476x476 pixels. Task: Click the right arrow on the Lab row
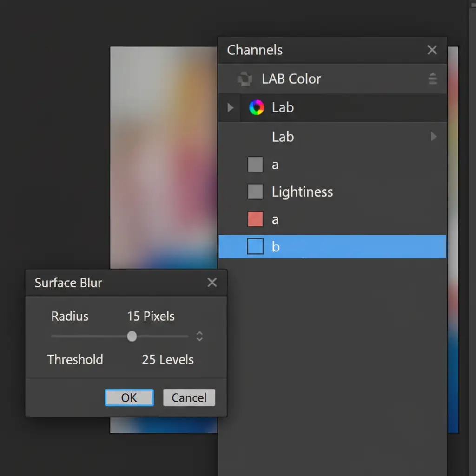pos(434,137)
